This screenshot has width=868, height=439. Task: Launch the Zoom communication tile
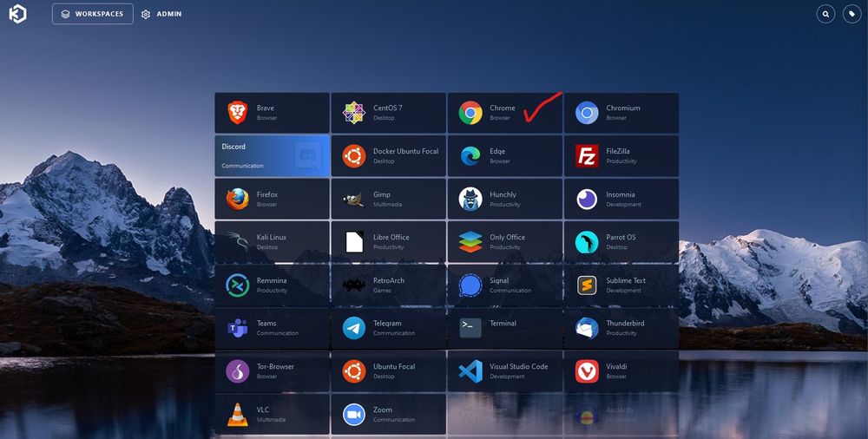388,415
